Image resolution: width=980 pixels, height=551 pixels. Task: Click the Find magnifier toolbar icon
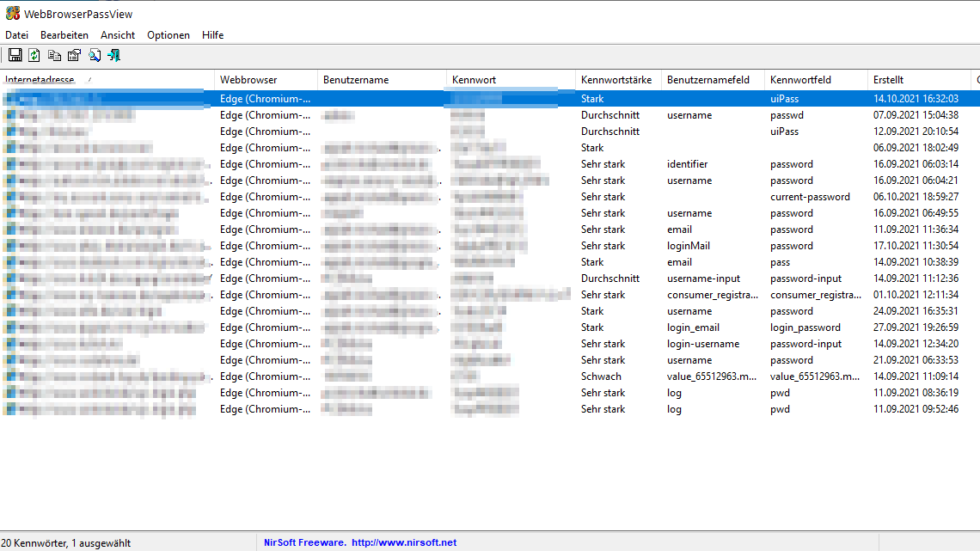pos(95,55)
